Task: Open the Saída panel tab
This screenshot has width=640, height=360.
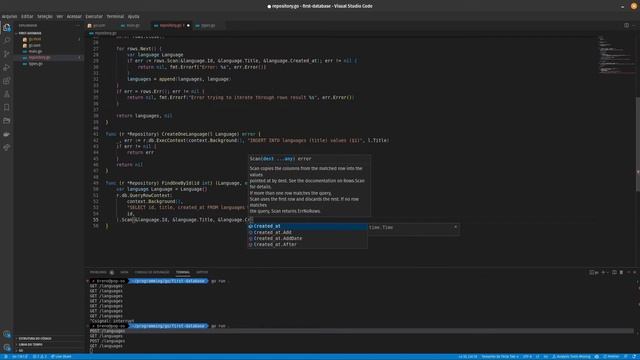Action: (x=124, y=272)
